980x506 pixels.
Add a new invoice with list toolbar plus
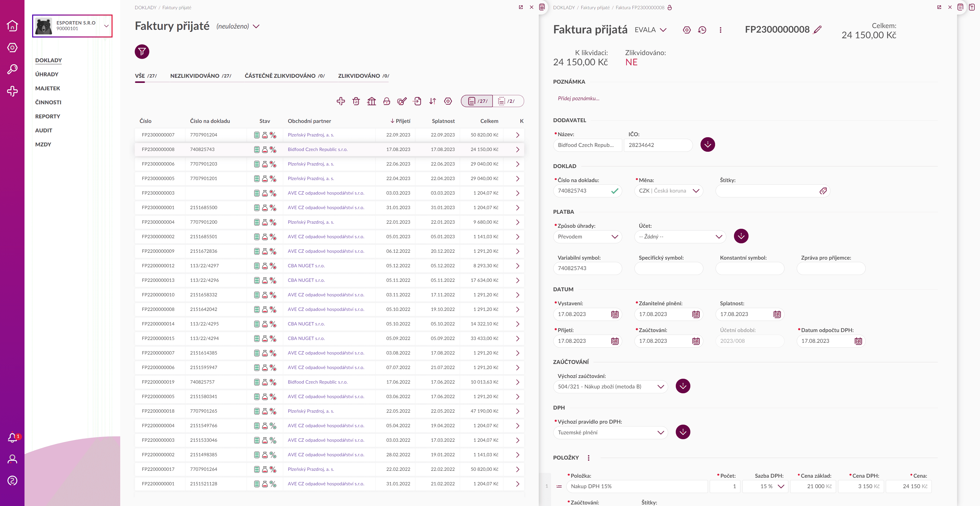pos(341,101)
